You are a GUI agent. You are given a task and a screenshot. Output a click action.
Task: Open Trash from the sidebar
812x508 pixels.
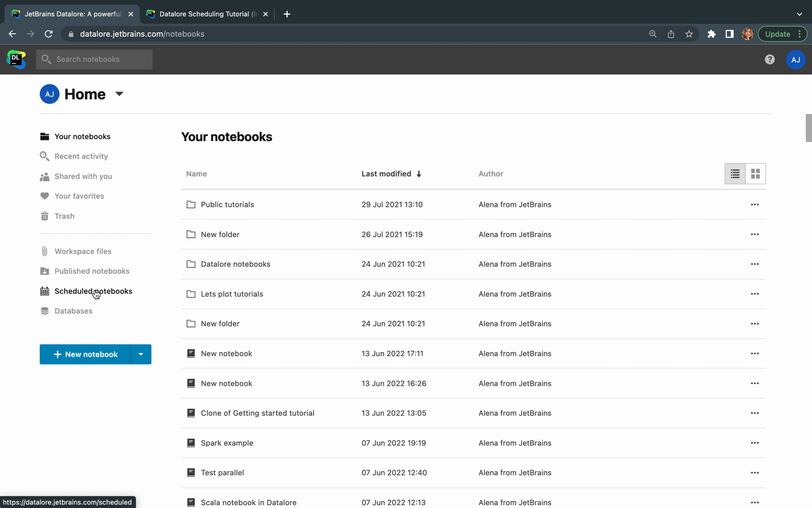[64, 216]
